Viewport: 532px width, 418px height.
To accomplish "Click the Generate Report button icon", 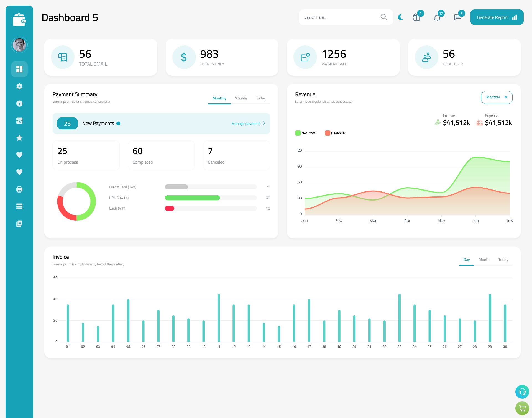I will (x=514, y=17).
